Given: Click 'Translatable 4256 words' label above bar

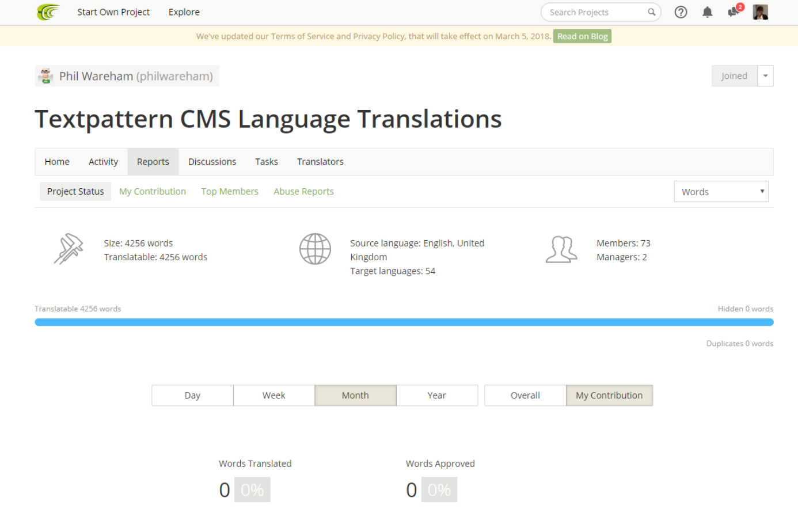Looking at the screenshot, I should (78, 309).
